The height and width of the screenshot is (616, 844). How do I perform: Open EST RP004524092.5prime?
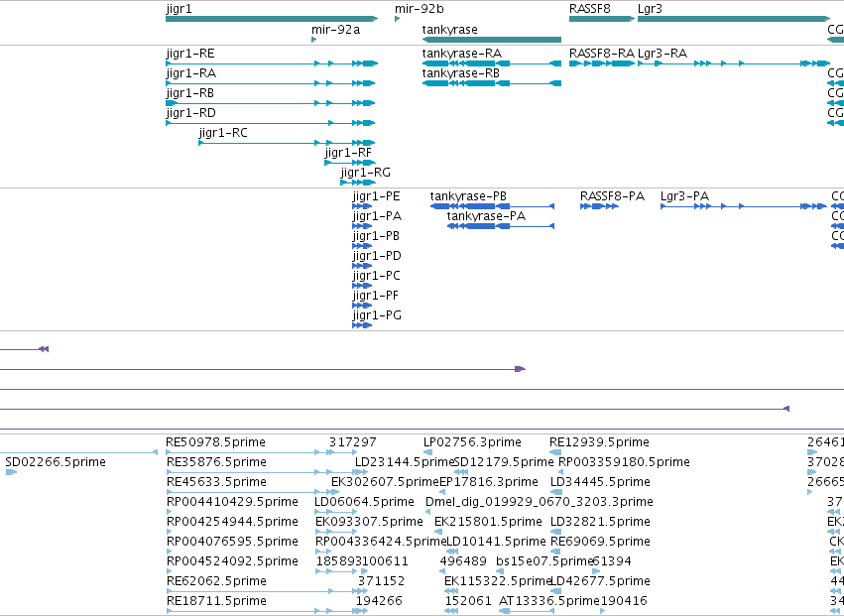(232, 562)
